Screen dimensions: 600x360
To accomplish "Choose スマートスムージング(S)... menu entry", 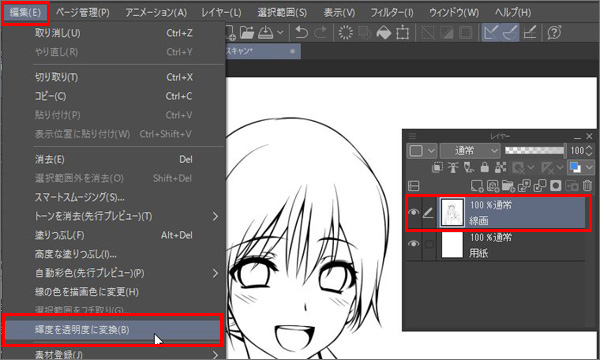I will [113, 197].
